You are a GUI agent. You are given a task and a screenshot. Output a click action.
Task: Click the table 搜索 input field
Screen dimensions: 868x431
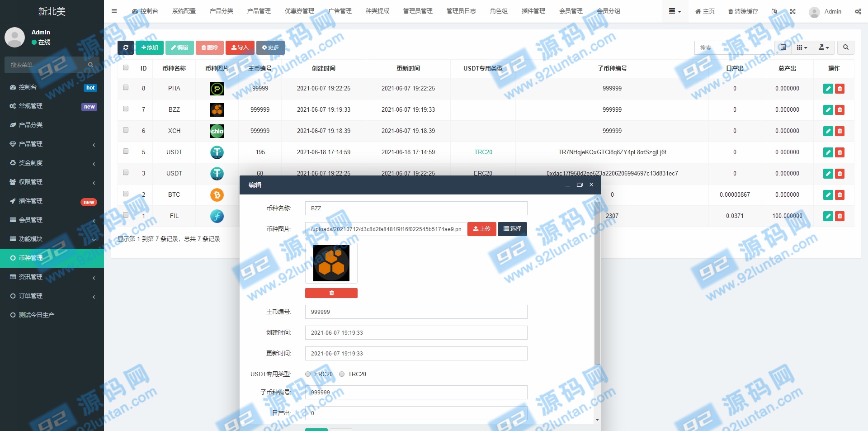tap(733, 47)
